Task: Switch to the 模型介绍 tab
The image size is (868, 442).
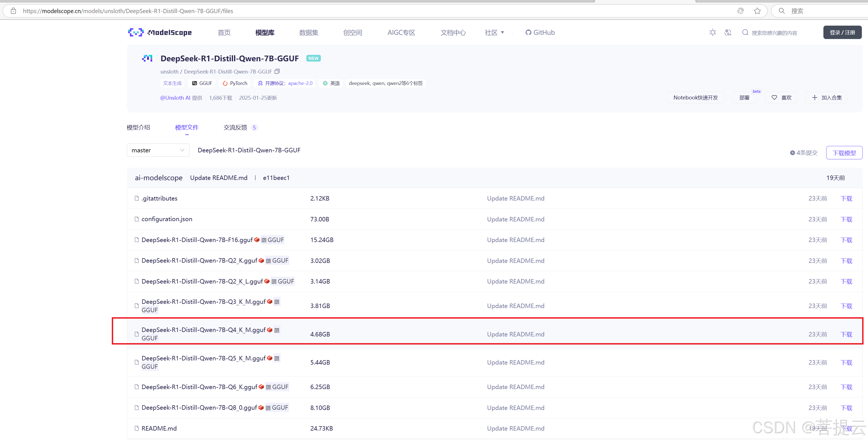Action: [x=138, y=127]
